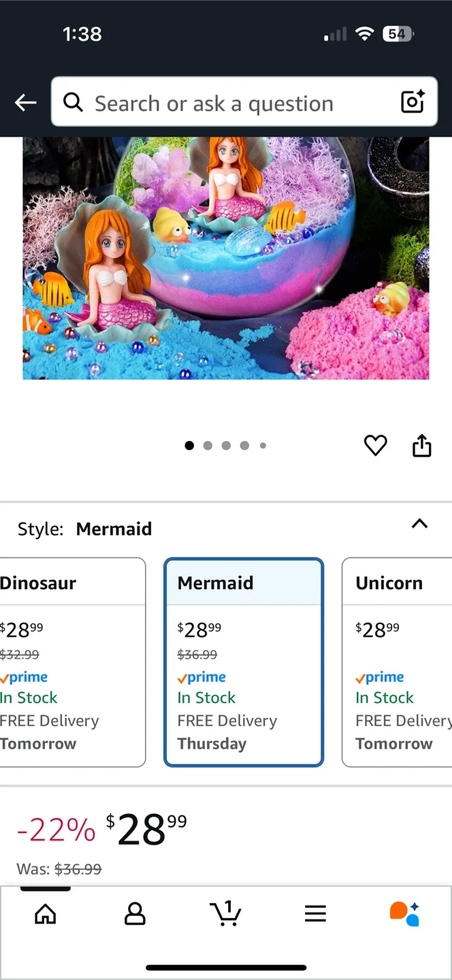
Task: Open the hamburger menu in bottom navigation
Action: coord(315,914)
